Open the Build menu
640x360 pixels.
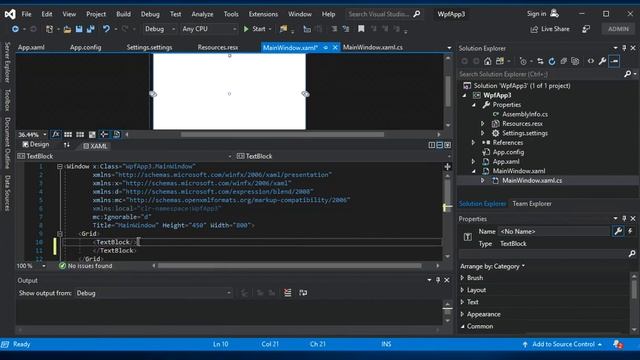(x=123, y=14)
